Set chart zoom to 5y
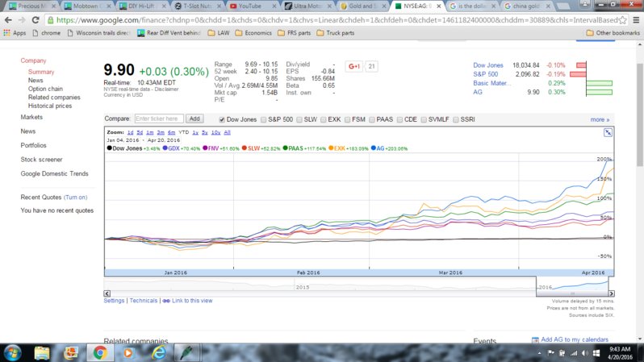The height and width of the screenshot is (362, 644). 204,132
